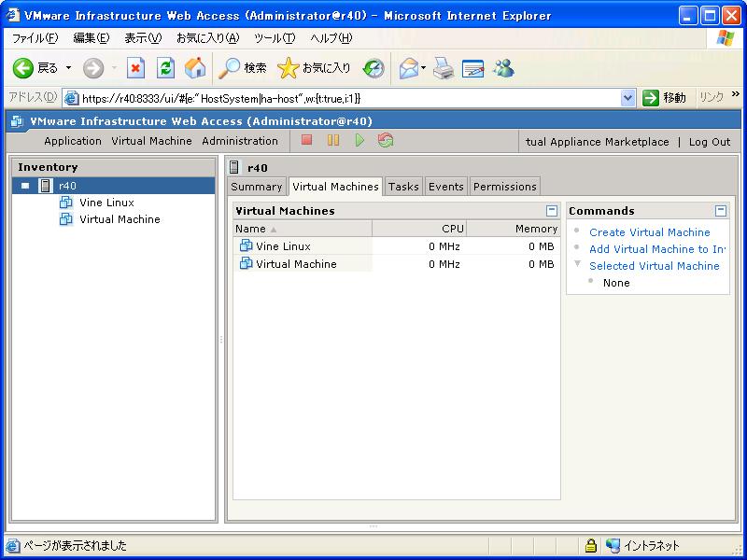Open the 表示(V) menu

pos(143,38)
